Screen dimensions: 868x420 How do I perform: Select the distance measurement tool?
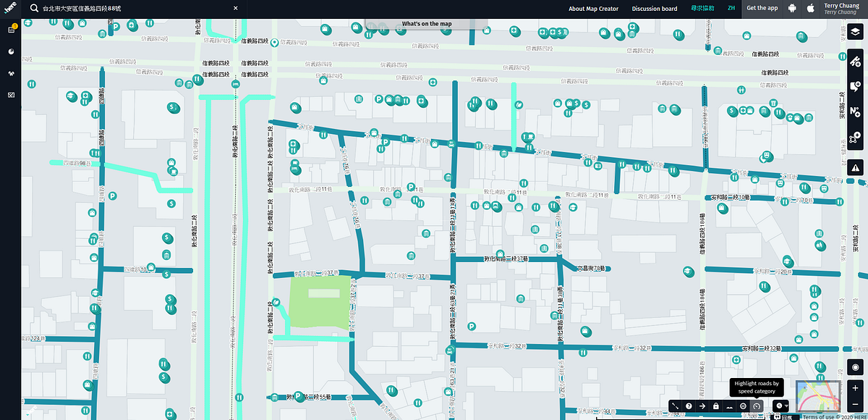click(675, 406)
